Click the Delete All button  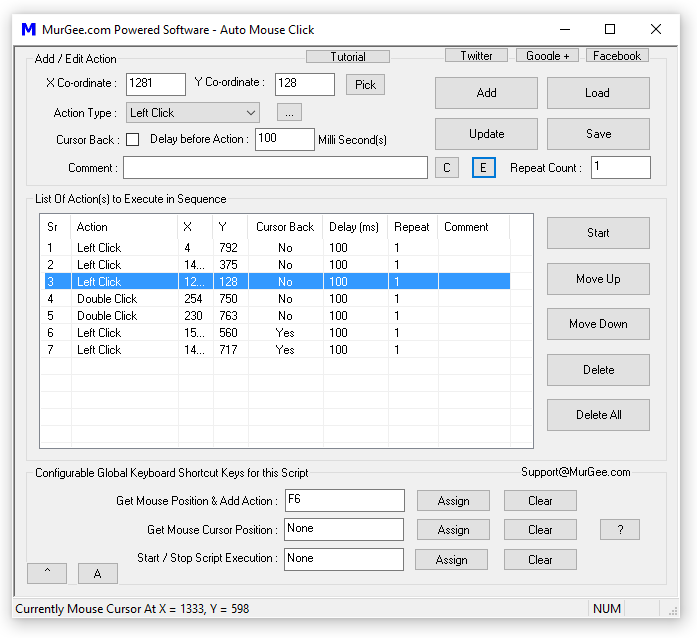pos(598,415)
